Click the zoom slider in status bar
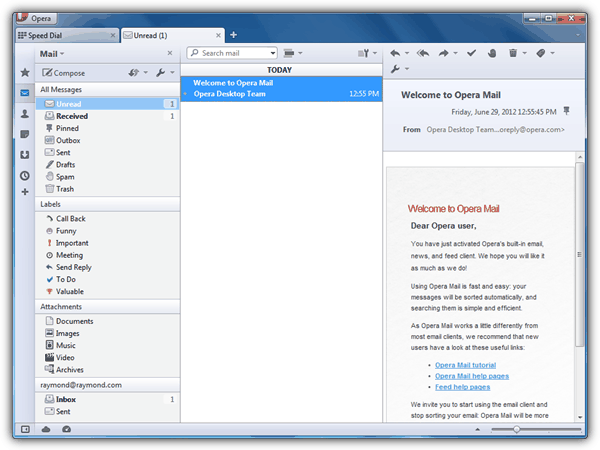Image resolution: width=600 pixels, height=450 pixels. click(x=536, y=429)
